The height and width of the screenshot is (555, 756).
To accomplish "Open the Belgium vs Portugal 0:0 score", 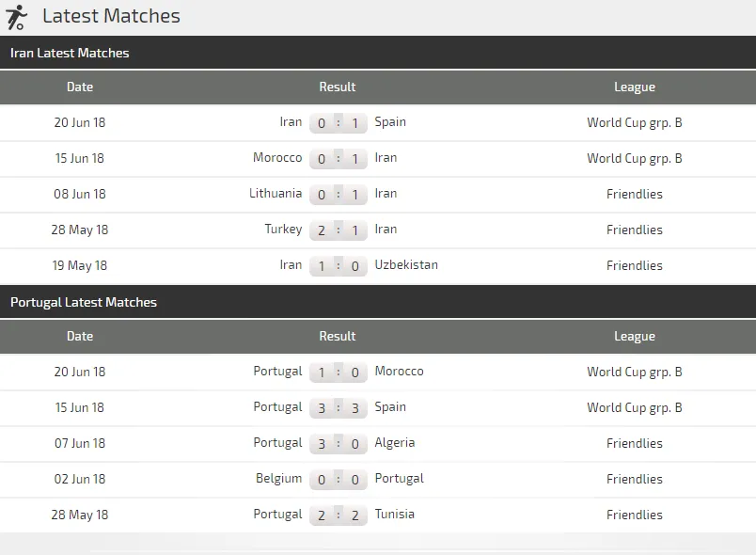I will click(x=338, y=479).
